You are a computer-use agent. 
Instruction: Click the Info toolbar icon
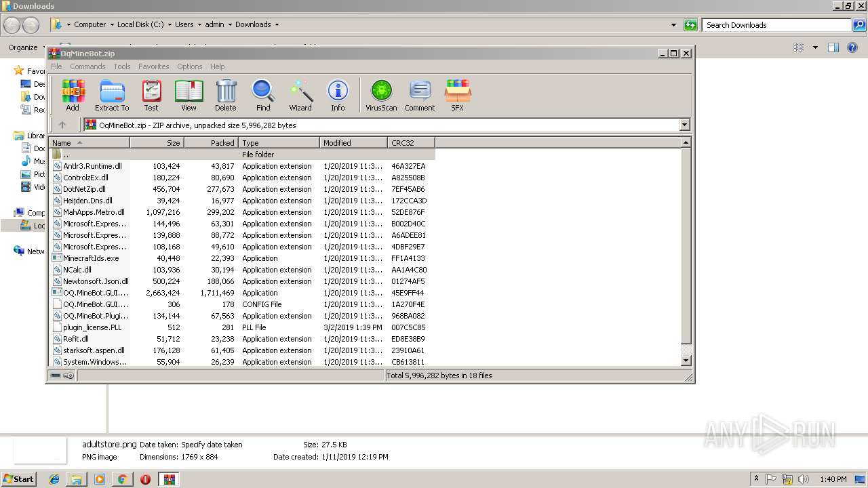[338, 95]
